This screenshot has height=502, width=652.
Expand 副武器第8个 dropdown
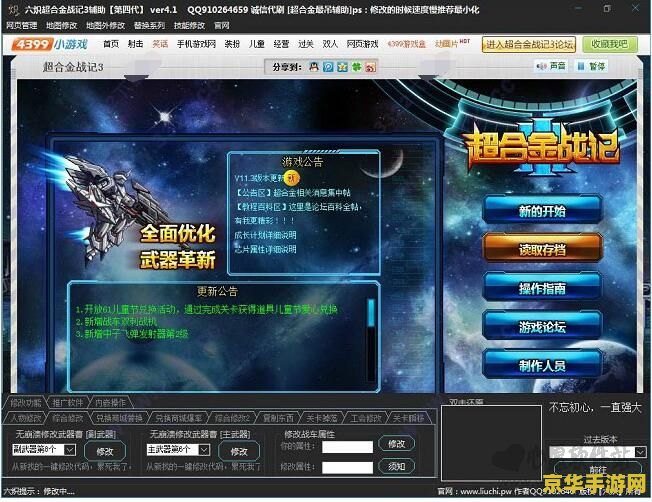pos(69,450)
